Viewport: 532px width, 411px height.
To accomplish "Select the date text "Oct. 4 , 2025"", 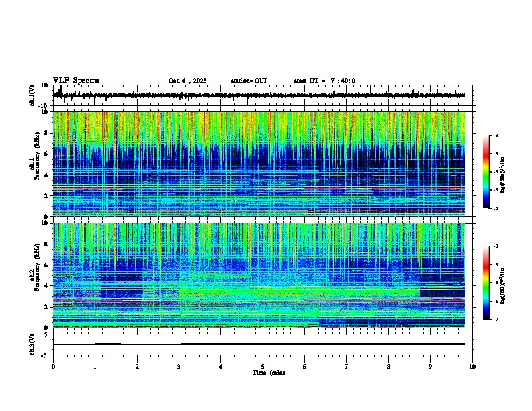I will (187, 81).
